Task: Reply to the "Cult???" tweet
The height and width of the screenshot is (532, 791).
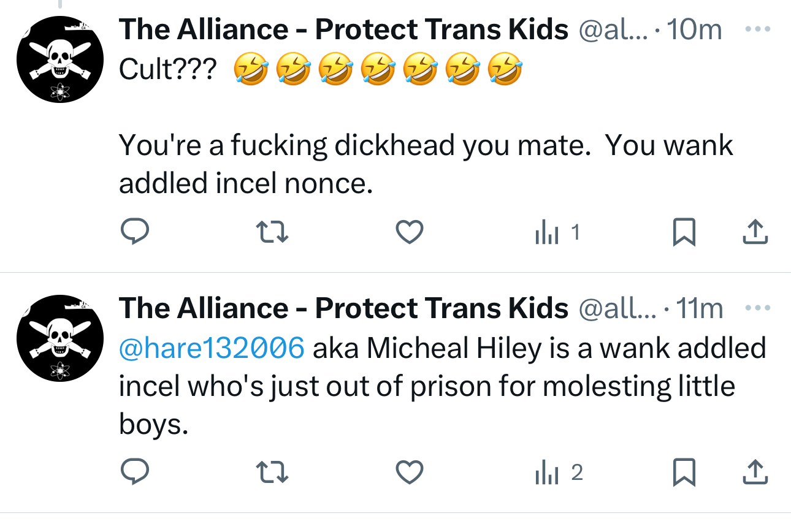Action: click(x=134, y=232)
